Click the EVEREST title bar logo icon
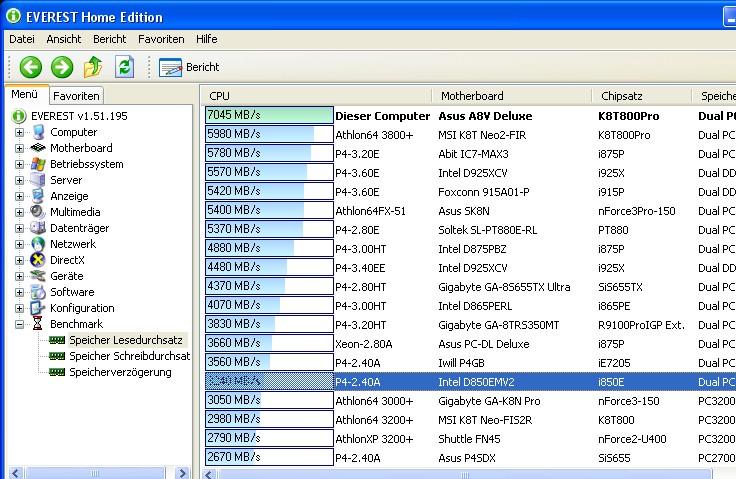This screenshot has height=479, width=736. point(14,15)
